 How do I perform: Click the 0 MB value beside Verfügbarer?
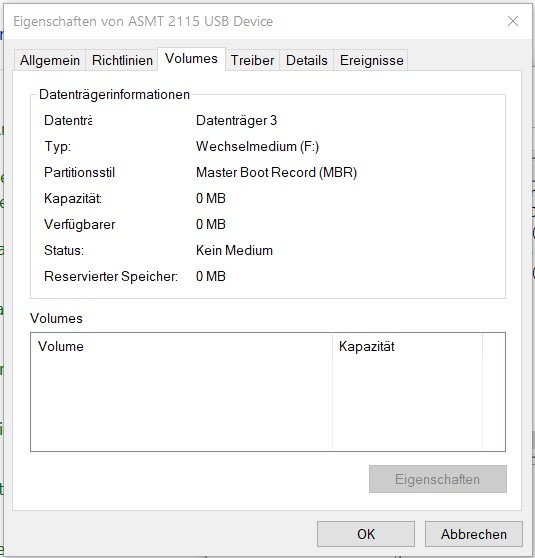[211, 225]
